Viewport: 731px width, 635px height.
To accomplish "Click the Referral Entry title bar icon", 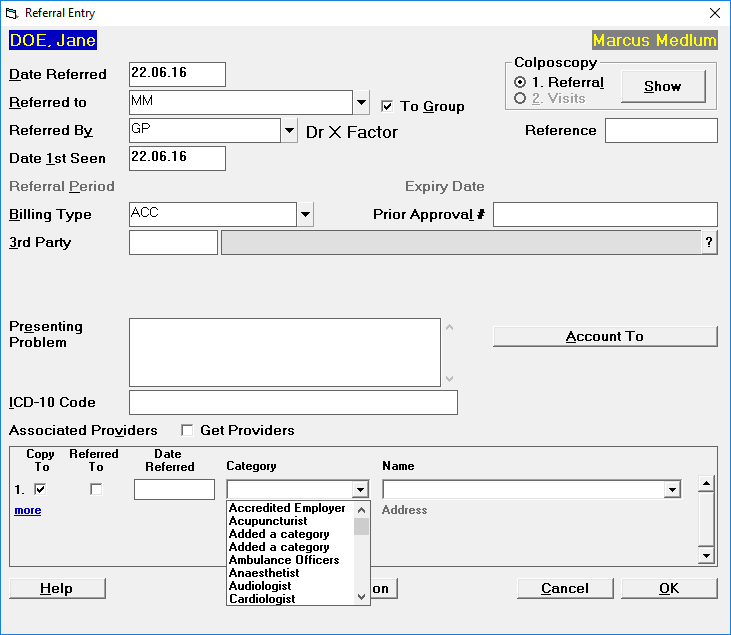I will click(x=12, y=13).
